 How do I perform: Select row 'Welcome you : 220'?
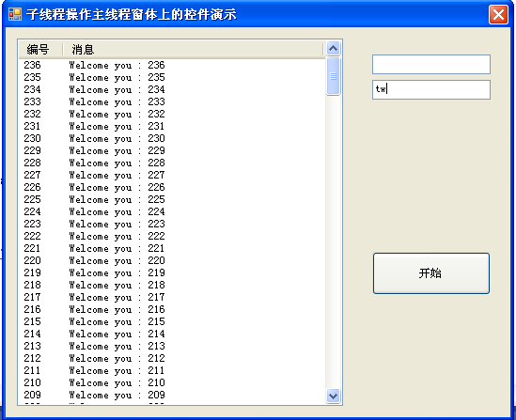click(172, 260)
